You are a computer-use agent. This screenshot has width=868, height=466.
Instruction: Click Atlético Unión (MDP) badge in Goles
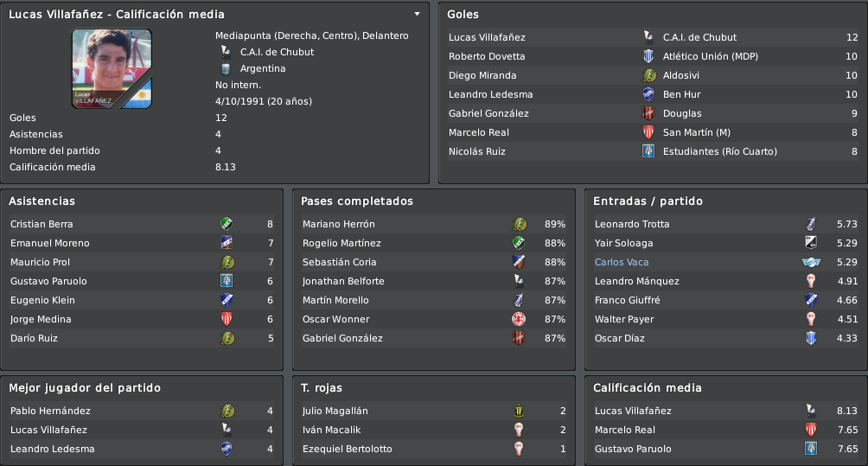coord(648,56)
